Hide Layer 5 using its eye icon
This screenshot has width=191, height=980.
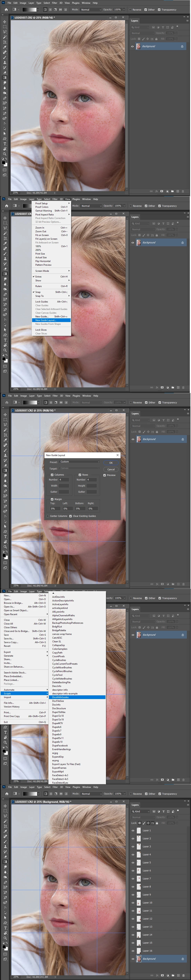(x=133, y=862)
